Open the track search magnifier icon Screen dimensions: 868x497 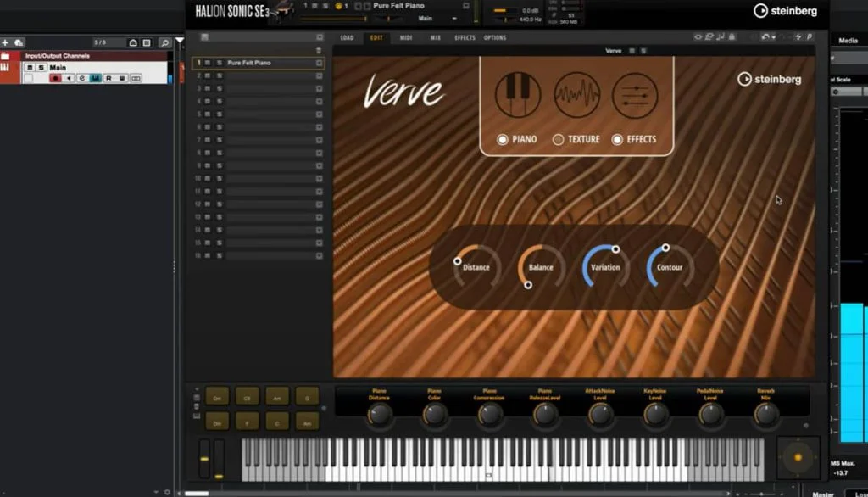pos(164,42)
